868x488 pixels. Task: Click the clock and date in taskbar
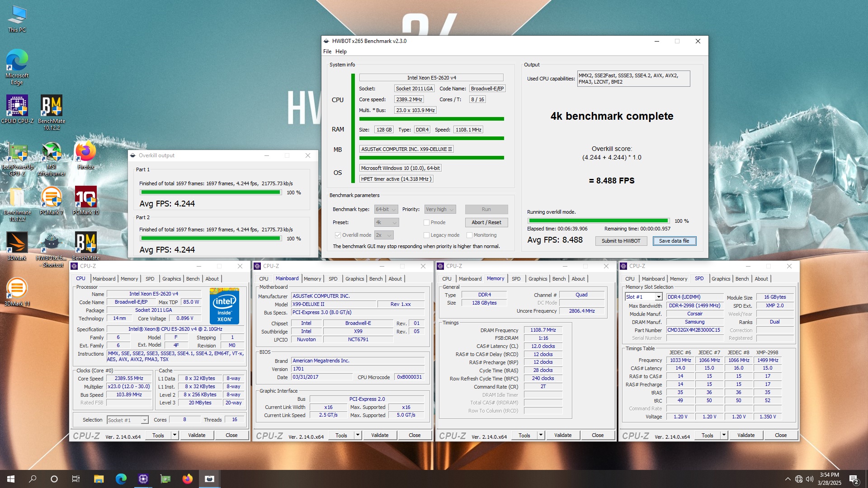(x=829, y=479)
